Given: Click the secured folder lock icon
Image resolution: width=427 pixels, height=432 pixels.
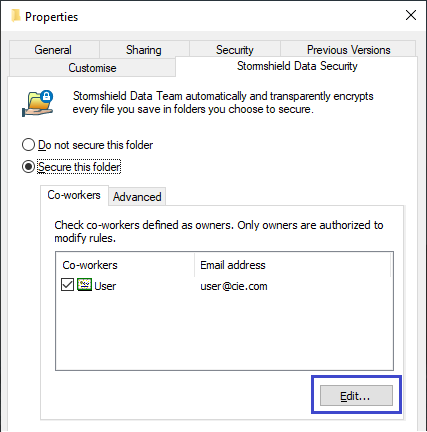Looking at the screenshot, I should pyautogui.click(x=38, y=103).
